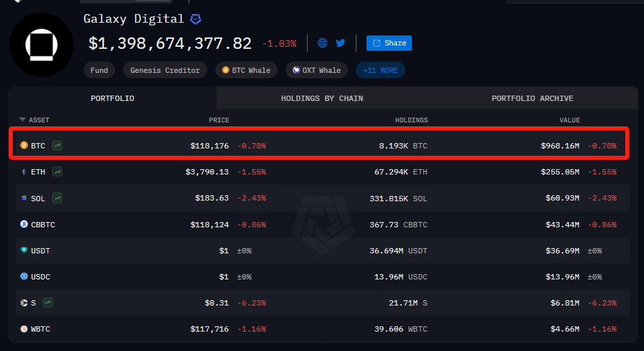Click the BTC coin icon
Image resolution: width=644 pixels, height=351 pixels.
(x=24, y=145)
